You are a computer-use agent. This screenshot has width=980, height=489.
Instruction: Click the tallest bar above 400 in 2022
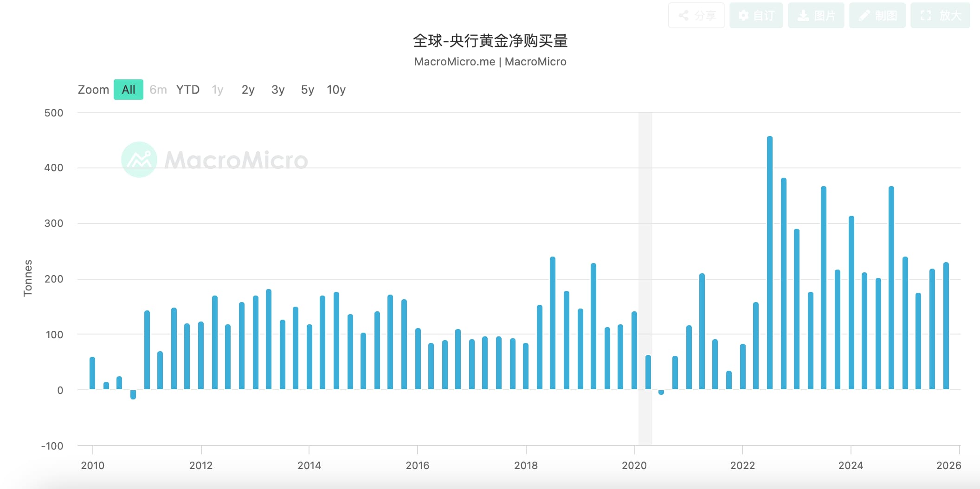coord(770,263)
